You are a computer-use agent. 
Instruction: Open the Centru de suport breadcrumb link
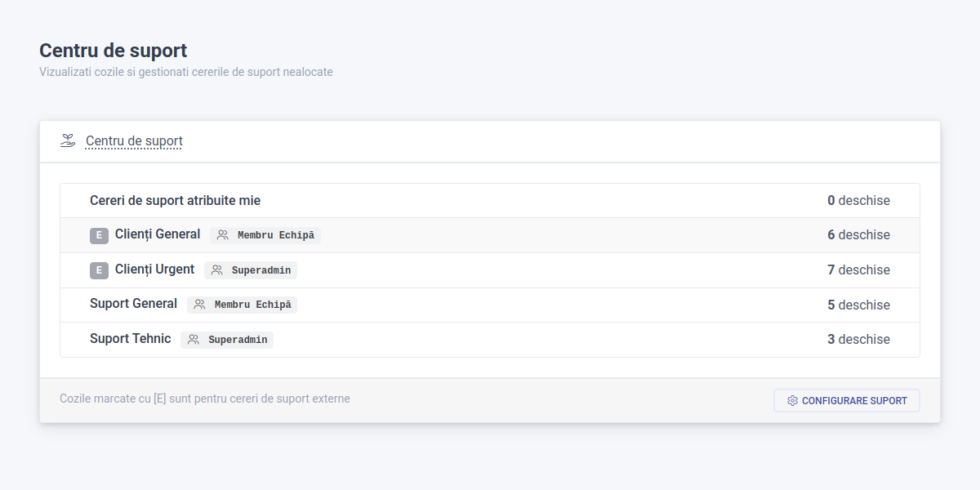point(133,140)
